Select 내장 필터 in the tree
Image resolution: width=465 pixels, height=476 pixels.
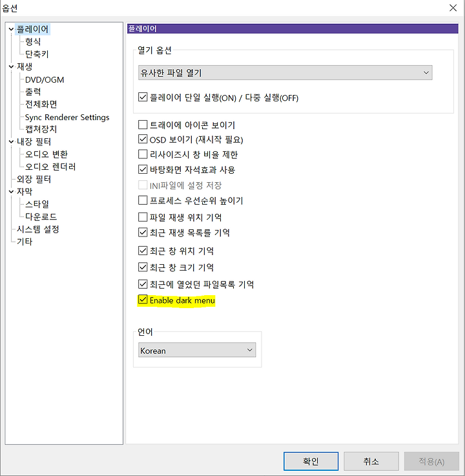[x=34, y=141]
